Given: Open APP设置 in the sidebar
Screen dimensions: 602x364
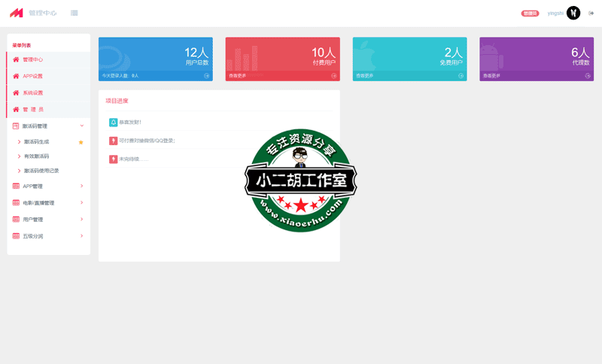Looking at the screenshot, I should point(32,76).
